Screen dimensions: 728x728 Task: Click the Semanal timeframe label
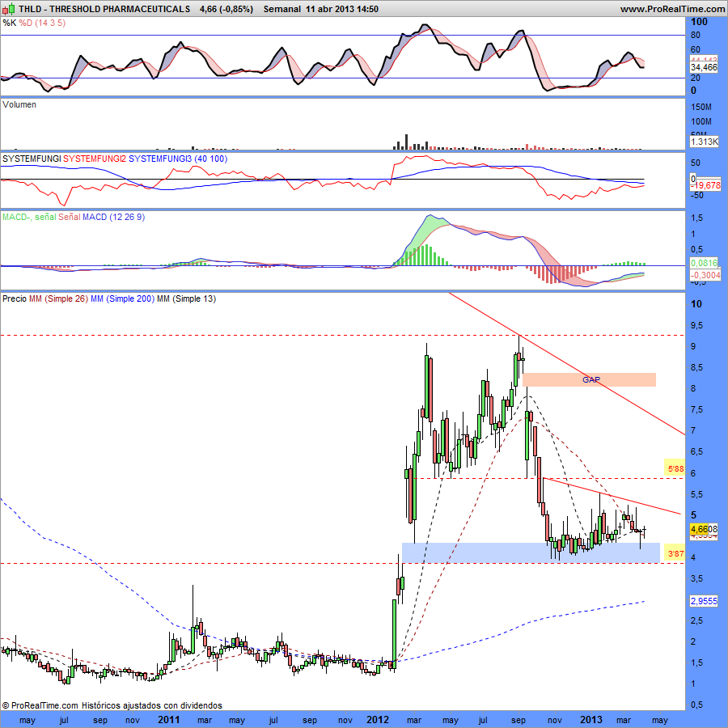tap(281, 9)
